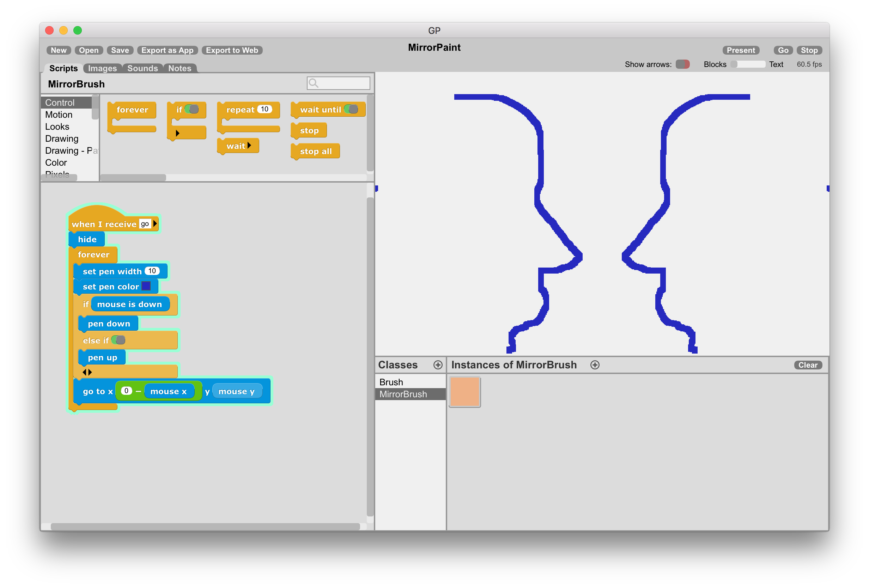Click the search magnifier in the blocks palette
The height and width of the screenshot is (588, 869).
313,83
